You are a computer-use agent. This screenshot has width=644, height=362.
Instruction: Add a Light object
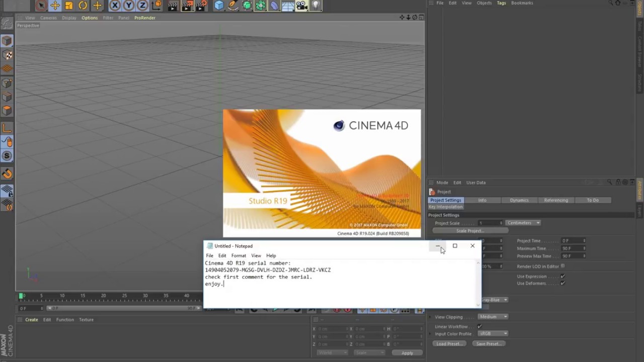click(315, 6)
